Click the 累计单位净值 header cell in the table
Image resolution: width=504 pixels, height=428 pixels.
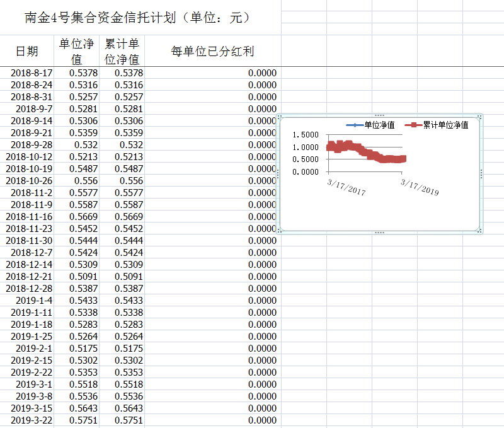click(122, 51)
